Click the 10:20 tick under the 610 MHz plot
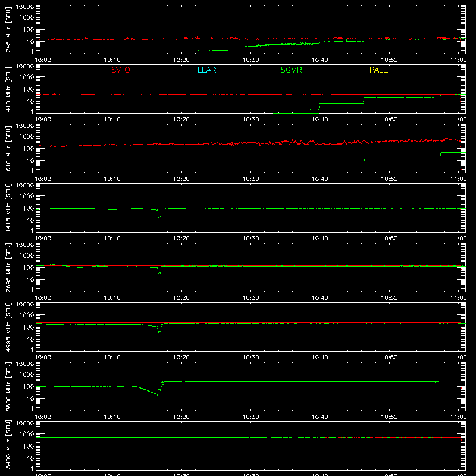The width and height of the screenshot is (476, 476). (x=181, y=179)
